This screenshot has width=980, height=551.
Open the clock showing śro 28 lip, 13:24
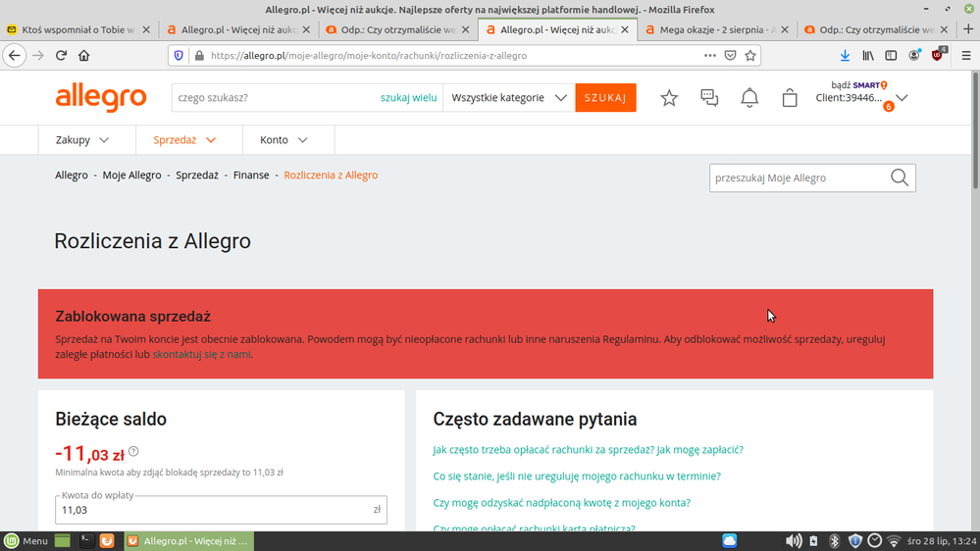pos(942,541)
